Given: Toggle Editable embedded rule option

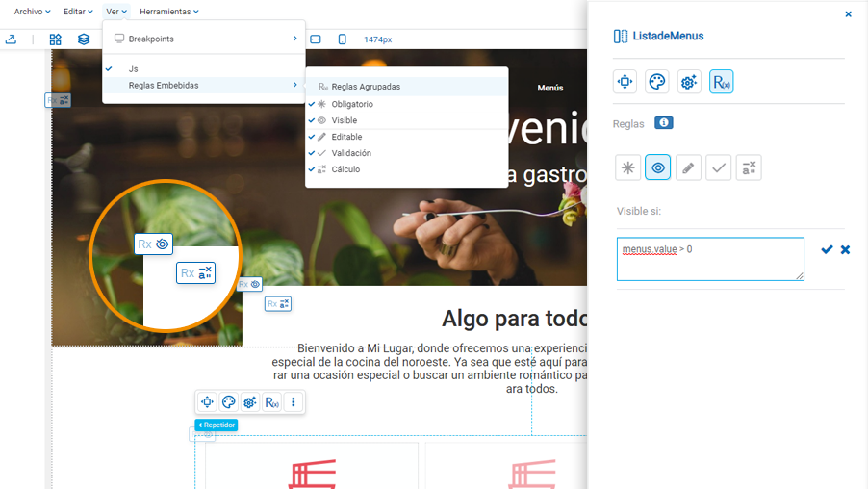Looking at the screenshot, I should click(407, 137).
